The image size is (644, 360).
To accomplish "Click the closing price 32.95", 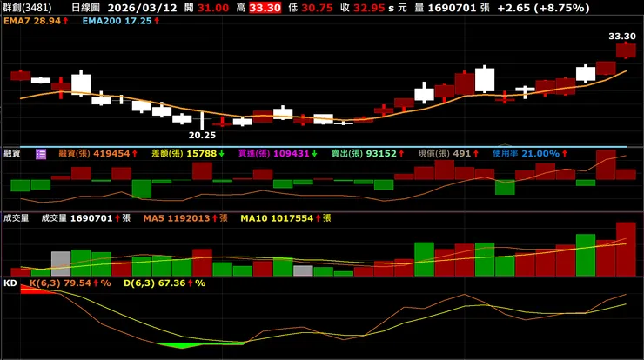I will (369, 8).
